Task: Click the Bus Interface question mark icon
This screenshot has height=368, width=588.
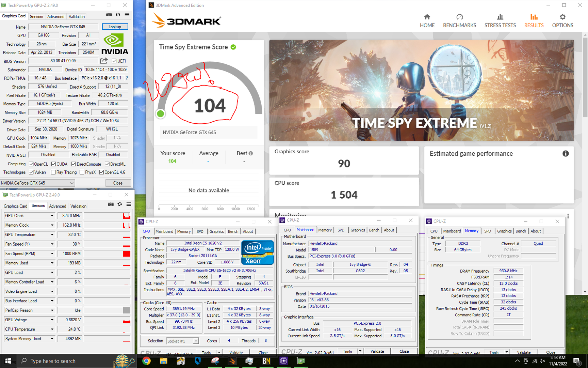Action: [x=127, y=78]
